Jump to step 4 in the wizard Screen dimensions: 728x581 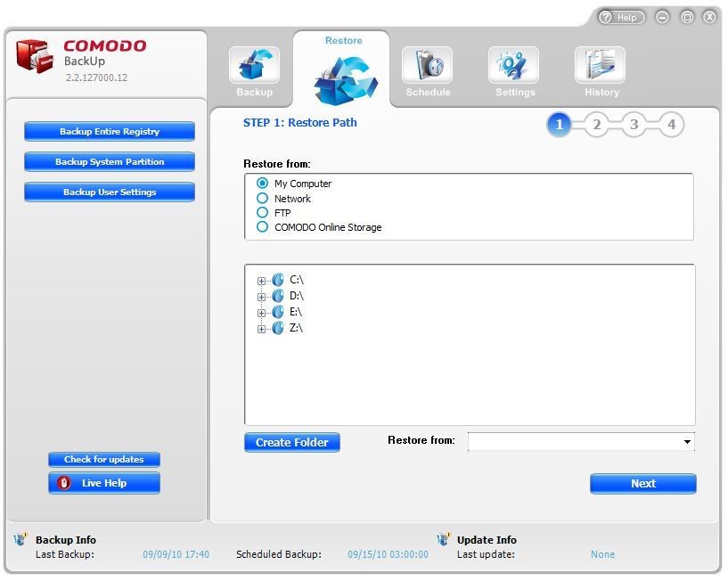coord(671,125)
